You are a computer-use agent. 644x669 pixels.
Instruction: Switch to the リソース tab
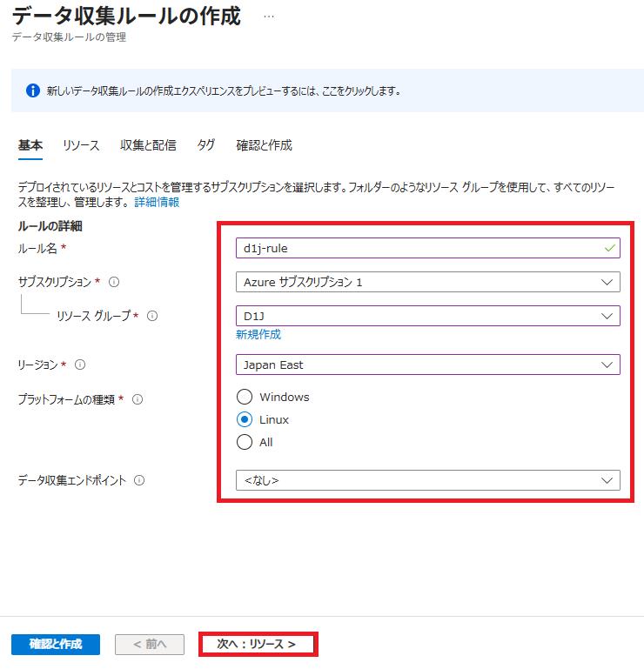pyautogui.click(x=81, y=145)
